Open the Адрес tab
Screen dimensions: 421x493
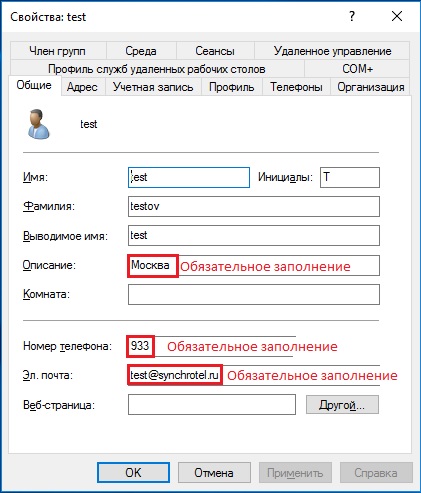[82, 87]
